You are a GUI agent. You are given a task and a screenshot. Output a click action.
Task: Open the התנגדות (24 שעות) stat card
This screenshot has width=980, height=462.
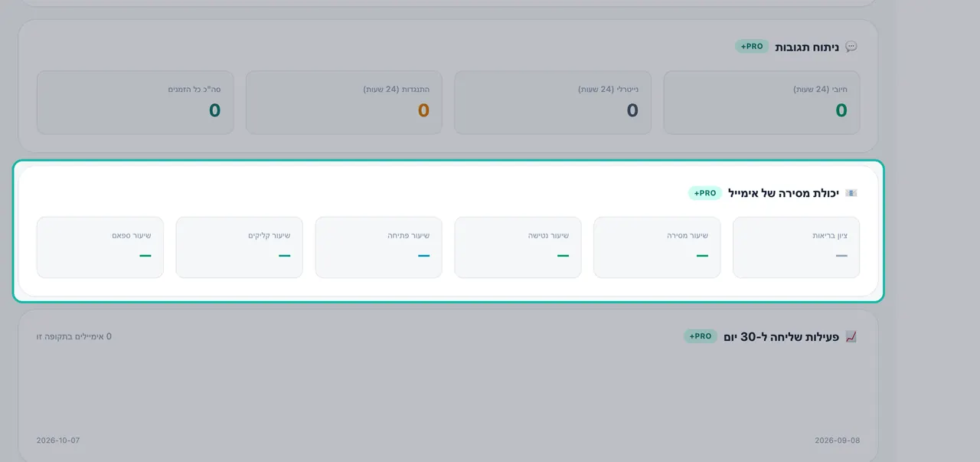click(x=344, y=103)
